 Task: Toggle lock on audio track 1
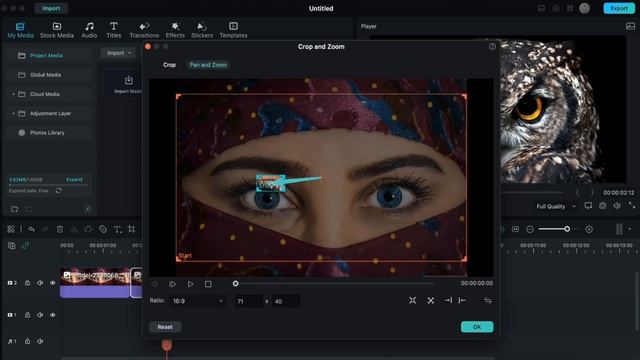(27, 341)
